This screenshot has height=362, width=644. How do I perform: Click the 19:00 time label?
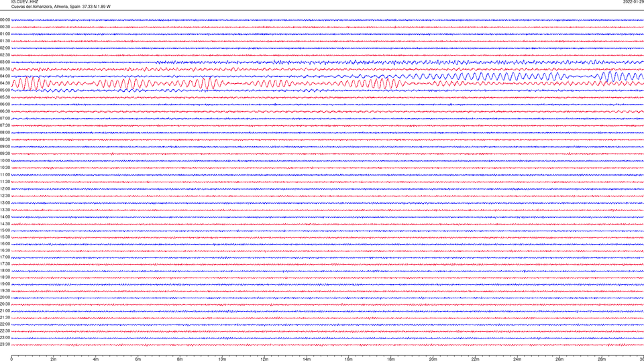pyautogui.click(x=5, y=284)
